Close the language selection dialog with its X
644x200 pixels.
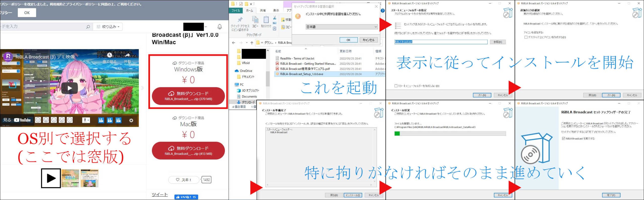(x=376, y=7)
